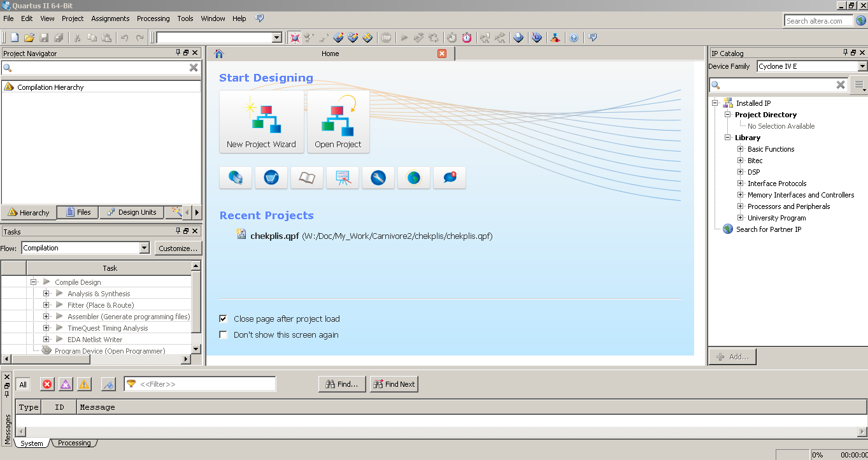The image size is (868, 460).
Task: Click the Open Project icon button
Action: click(338, 121)
